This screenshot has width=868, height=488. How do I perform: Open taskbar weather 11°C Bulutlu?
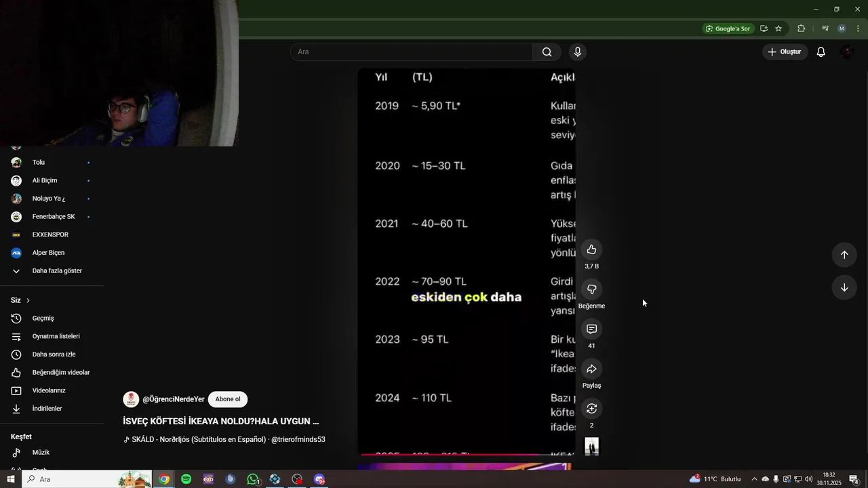pyautogui.click(x=715, y=479)
